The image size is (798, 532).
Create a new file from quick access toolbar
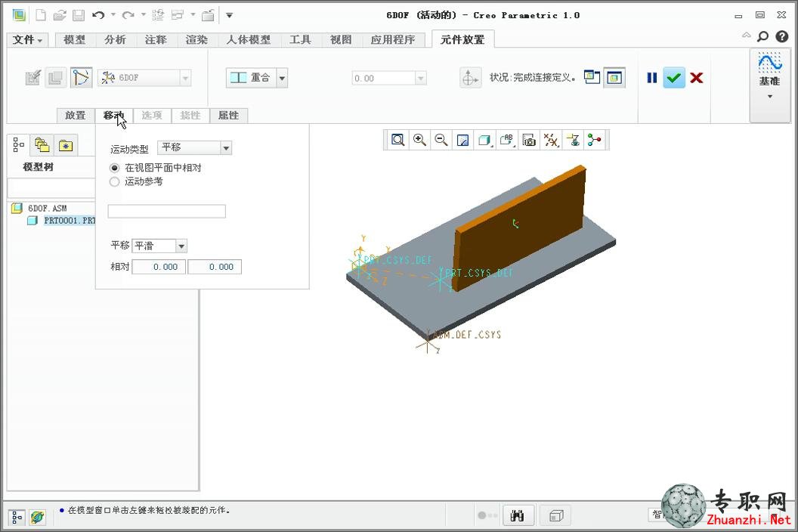click(41, 15)
